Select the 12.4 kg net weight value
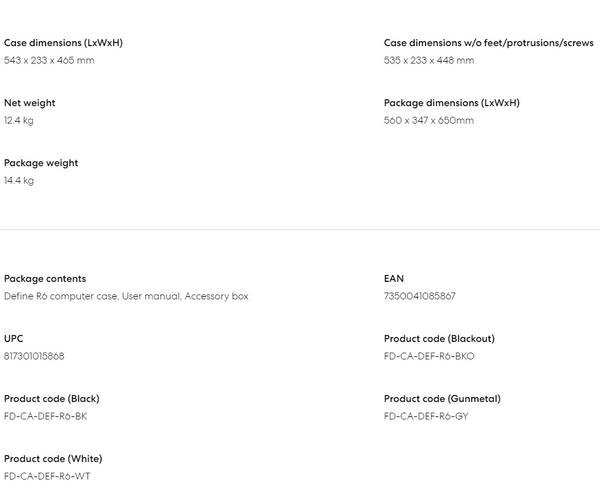600x501 pixels. (19, 121)
